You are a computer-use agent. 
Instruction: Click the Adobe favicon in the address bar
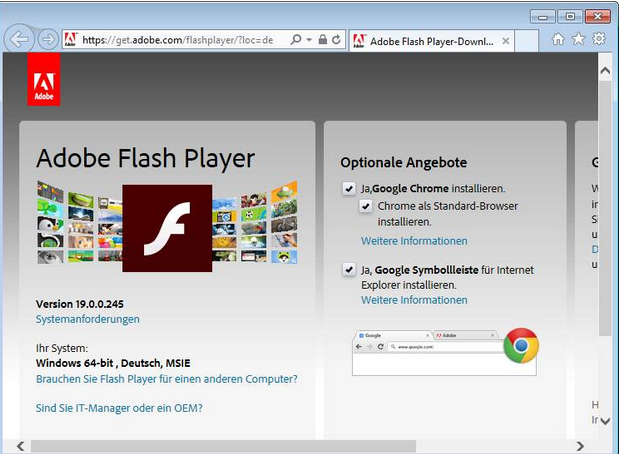[x=70, y=39]
